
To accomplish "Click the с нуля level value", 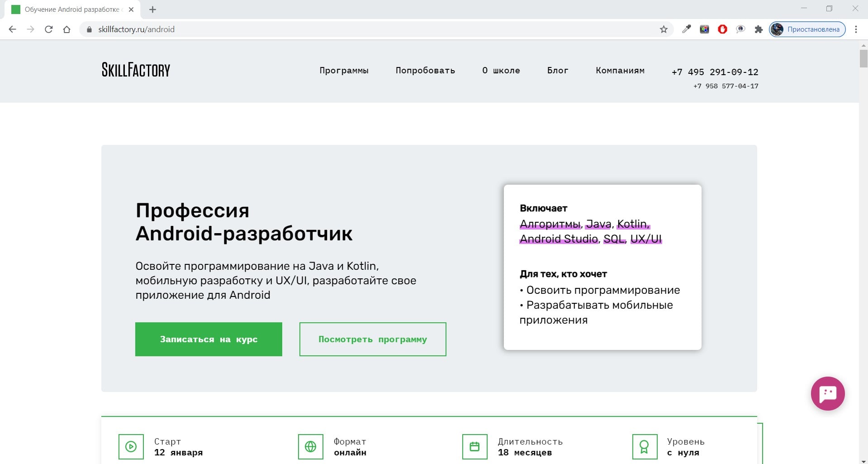I will coord(683,453).
